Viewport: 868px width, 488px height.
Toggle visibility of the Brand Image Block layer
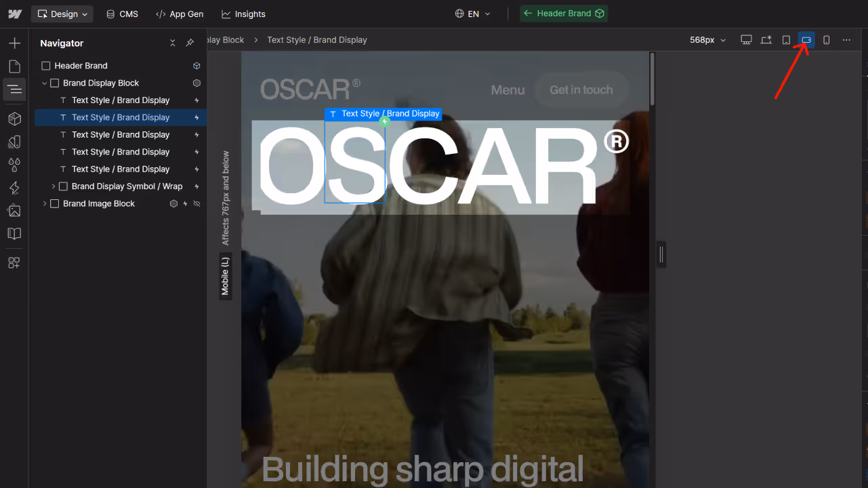[196, 203]
